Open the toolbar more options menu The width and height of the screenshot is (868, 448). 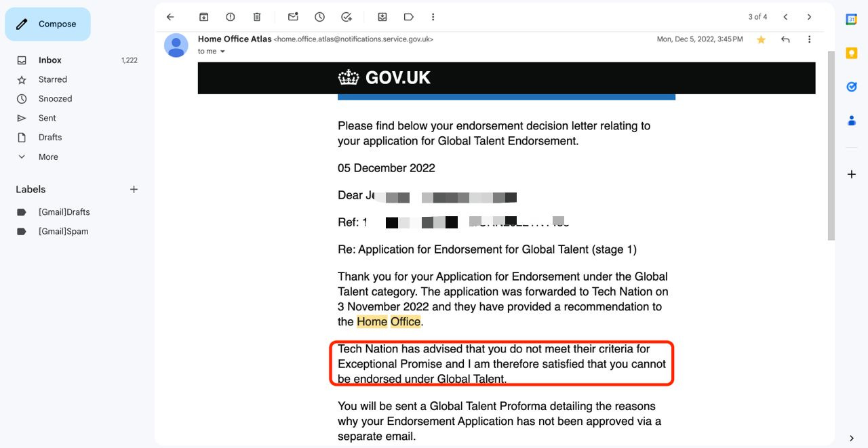click(433, 17)
